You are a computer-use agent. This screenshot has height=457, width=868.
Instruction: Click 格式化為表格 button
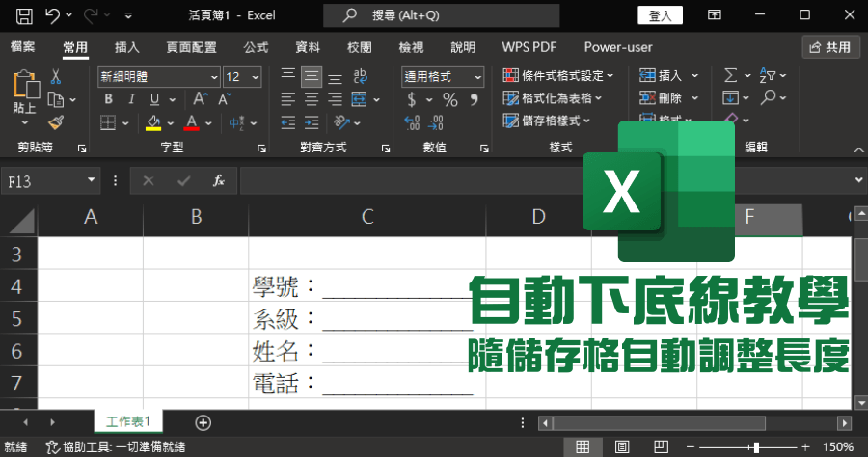pos(553,98)
